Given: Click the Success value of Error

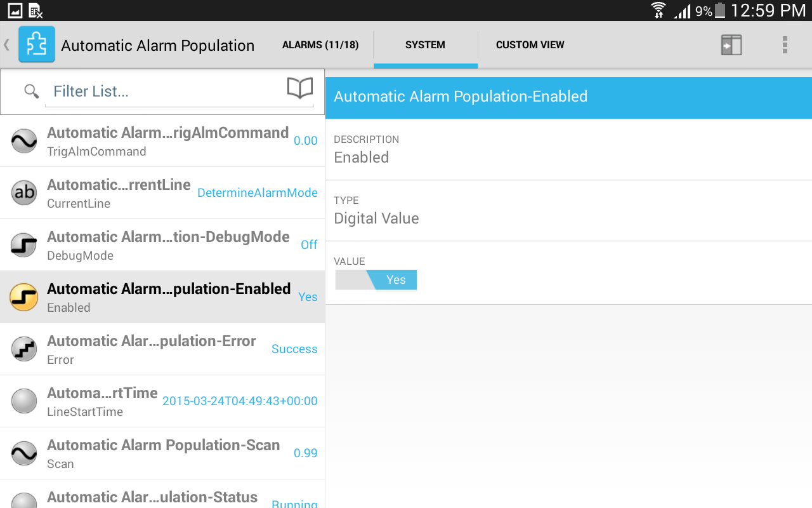Looking at the screenshot, I should [294, 349].
